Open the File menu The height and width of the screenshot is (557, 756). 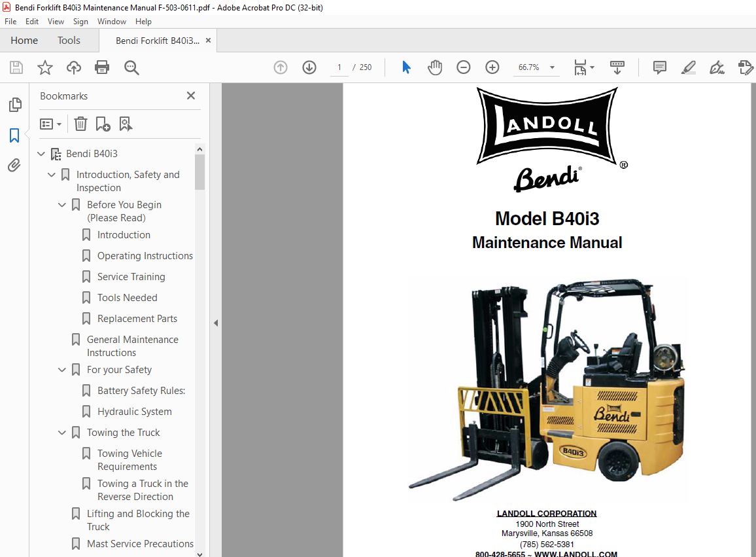click(x=10, y=21)
